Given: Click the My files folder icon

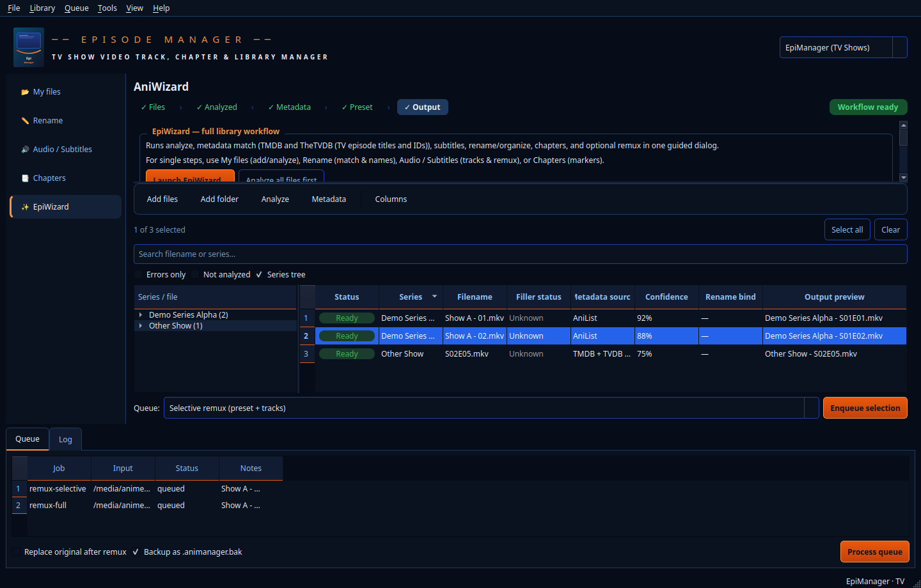Looking at the screenshot, I should tap(25, 92).
